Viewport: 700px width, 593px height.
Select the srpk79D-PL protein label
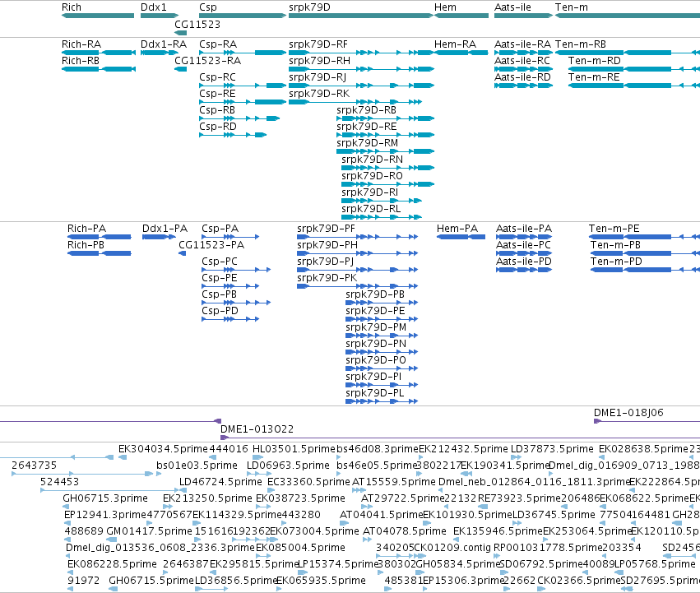(375, 393)
